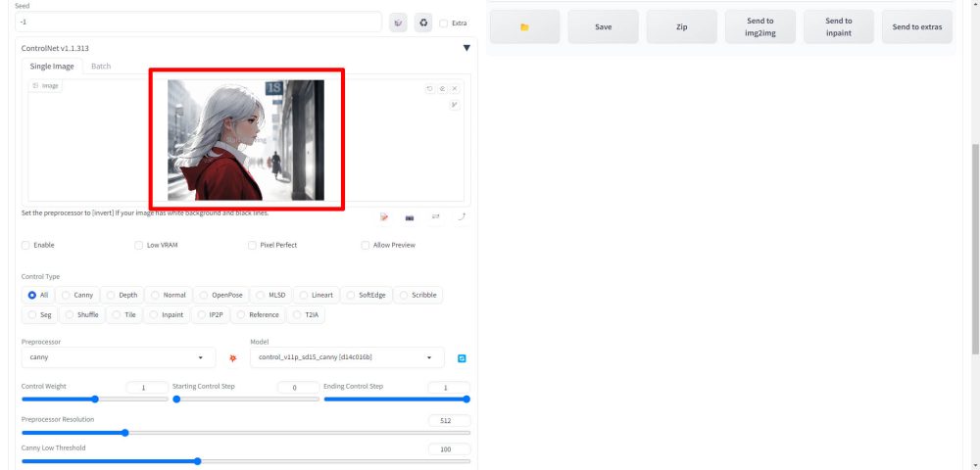Click the webcam camera icon
The width and height of the screenshot is (980, 470).
tap(410, 216)
